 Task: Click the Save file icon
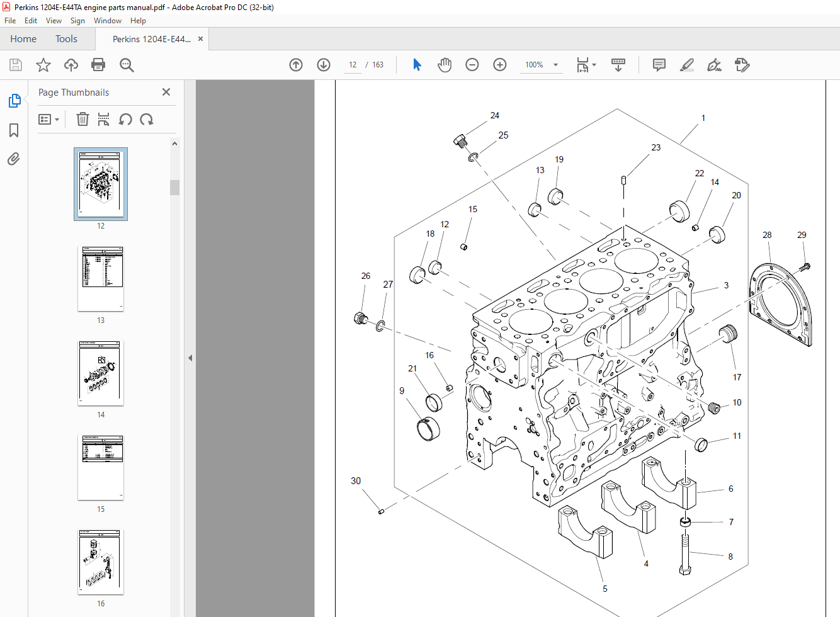tap(16, 65)
